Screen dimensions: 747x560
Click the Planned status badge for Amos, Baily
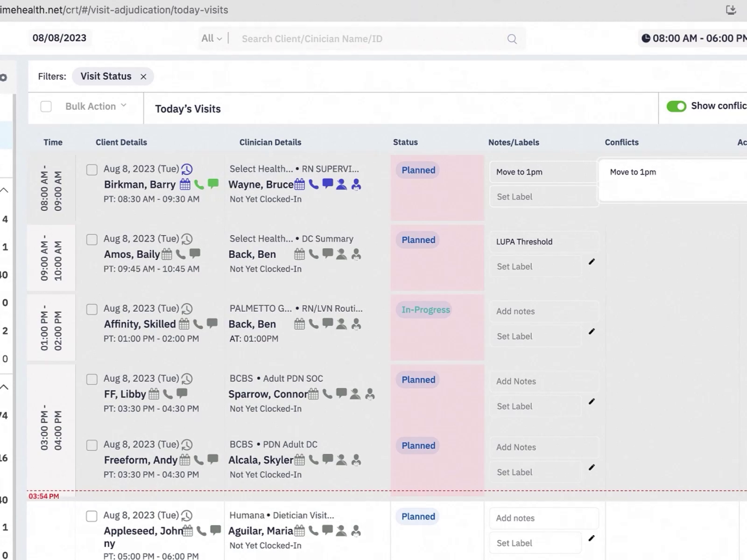418,240
